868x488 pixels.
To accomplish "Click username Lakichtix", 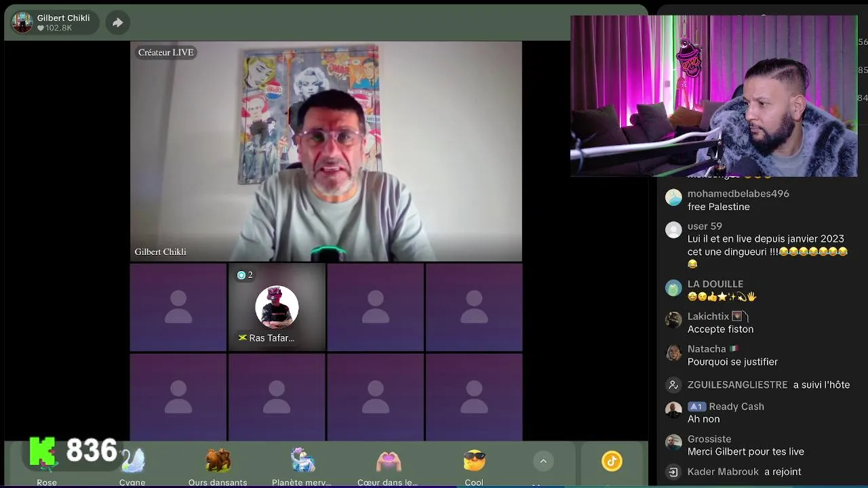I will [x=708, y=317].
